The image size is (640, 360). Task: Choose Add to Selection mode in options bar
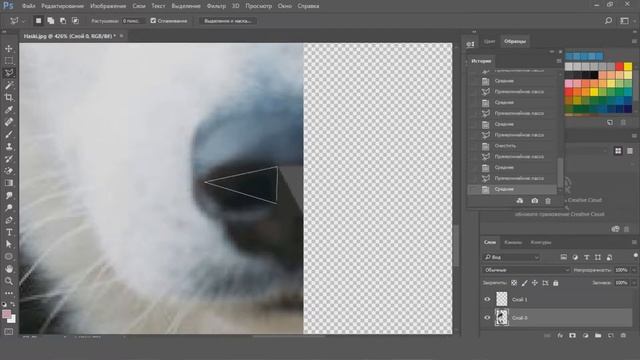tap(51, 21)
